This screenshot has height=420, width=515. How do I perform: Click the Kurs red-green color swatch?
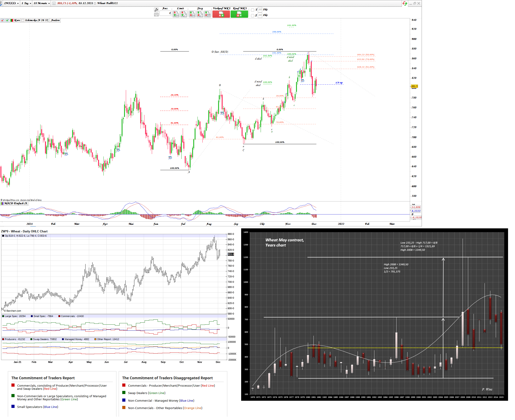(12, 21)
